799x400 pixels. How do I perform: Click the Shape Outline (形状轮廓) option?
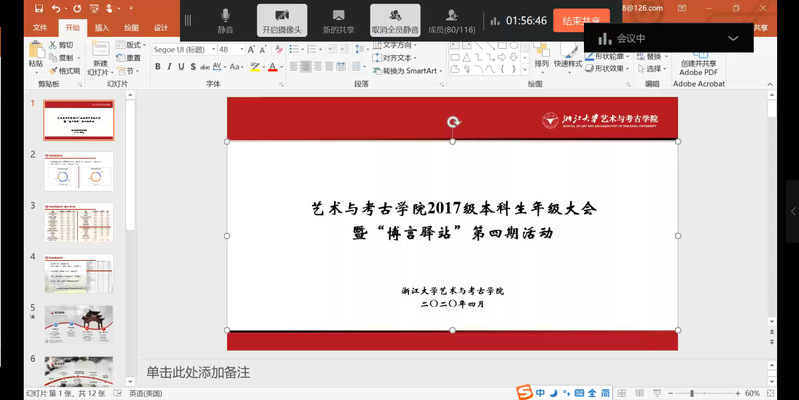tap(607, 57)
